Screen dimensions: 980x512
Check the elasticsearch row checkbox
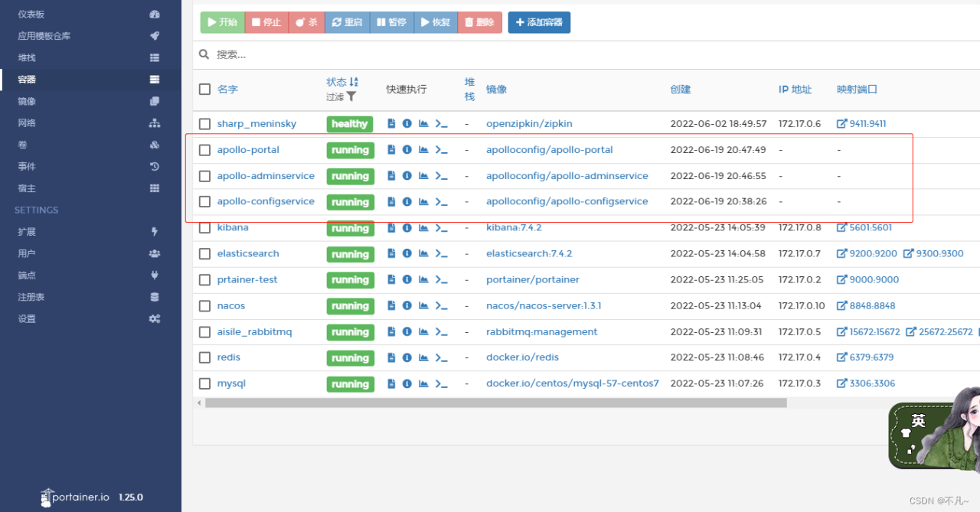(x=204, y=253)
